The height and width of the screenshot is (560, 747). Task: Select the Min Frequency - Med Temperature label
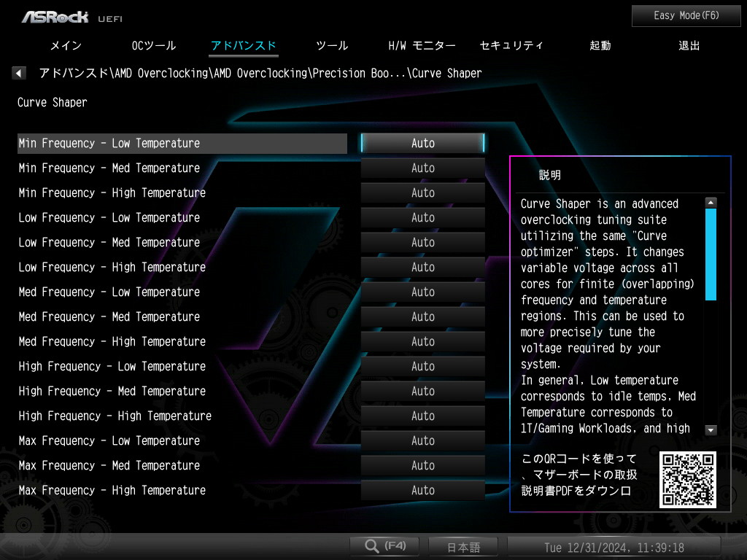point(109,168)
